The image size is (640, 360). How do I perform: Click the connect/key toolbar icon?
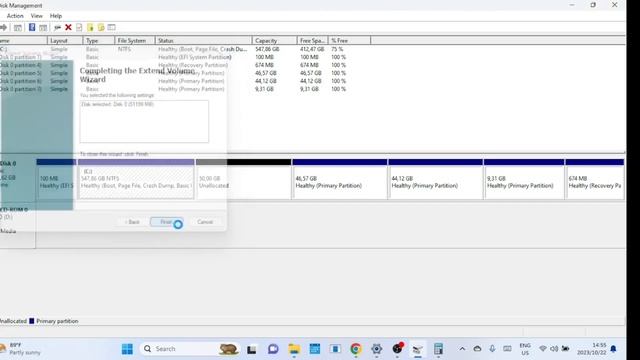click(57, 27)
